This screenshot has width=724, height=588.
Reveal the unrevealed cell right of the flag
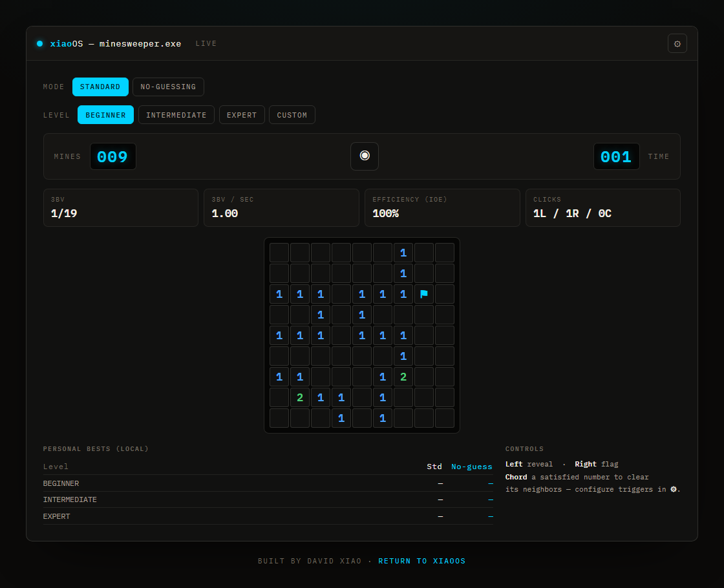pyautogui.click(x=445, y=294)
